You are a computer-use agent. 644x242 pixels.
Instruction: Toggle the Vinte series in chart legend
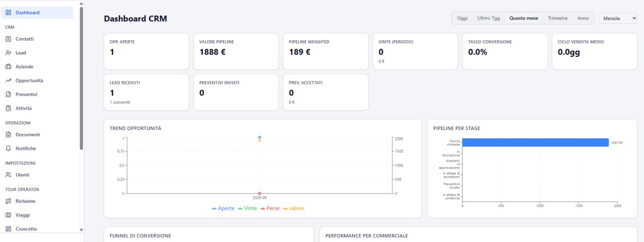click(248, 208)
